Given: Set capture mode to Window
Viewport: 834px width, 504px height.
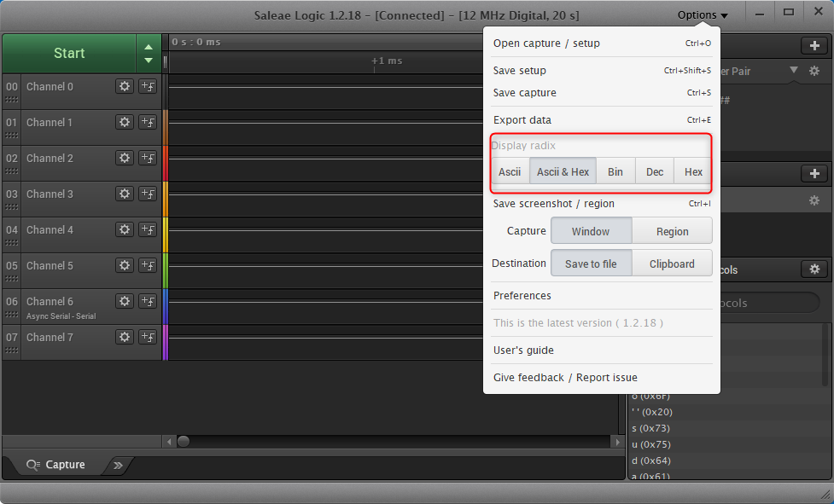Looking at the screenshot, I should point(591,231).
